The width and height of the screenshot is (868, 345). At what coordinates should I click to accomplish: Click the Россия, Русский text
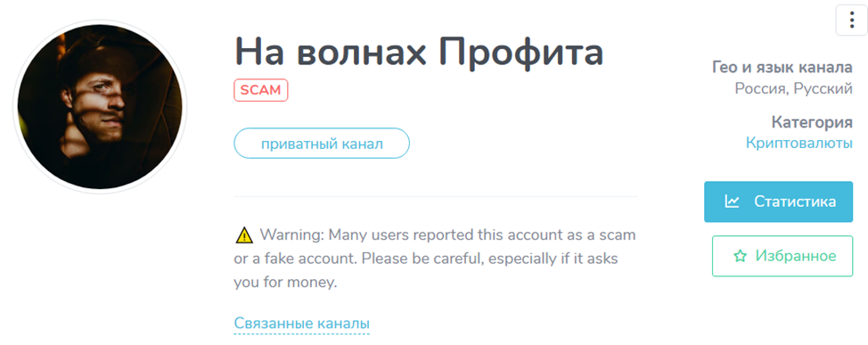794,88
